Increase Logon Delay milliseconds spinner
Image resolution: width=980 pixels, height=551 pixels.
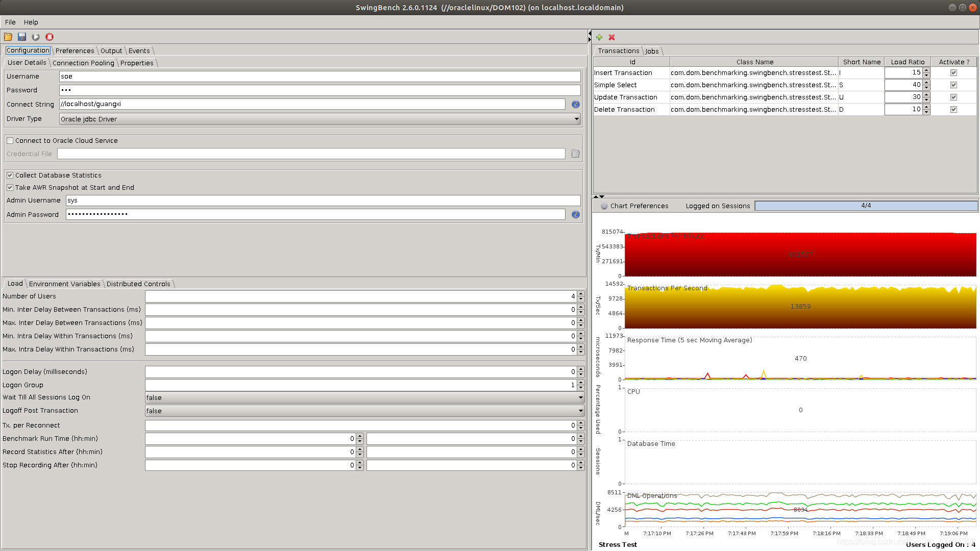click(x=581, y=369)
